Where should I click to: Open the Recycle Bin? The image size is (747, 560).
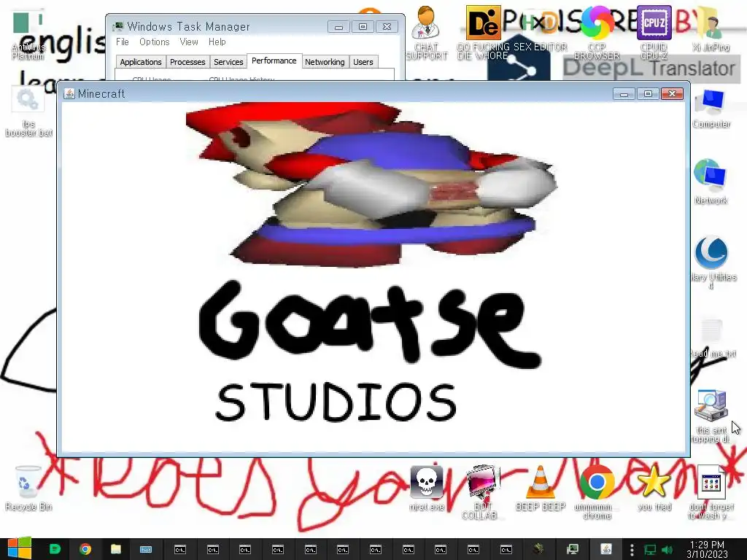28,488
